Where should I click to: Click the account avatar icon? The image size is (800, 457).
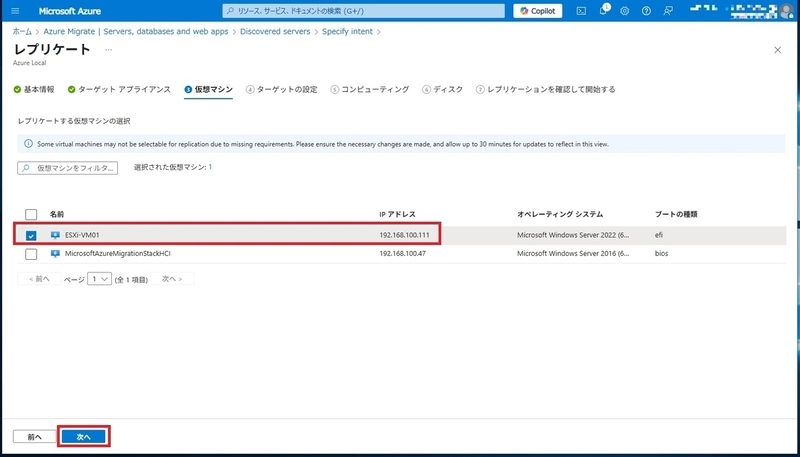coord(787,11)
